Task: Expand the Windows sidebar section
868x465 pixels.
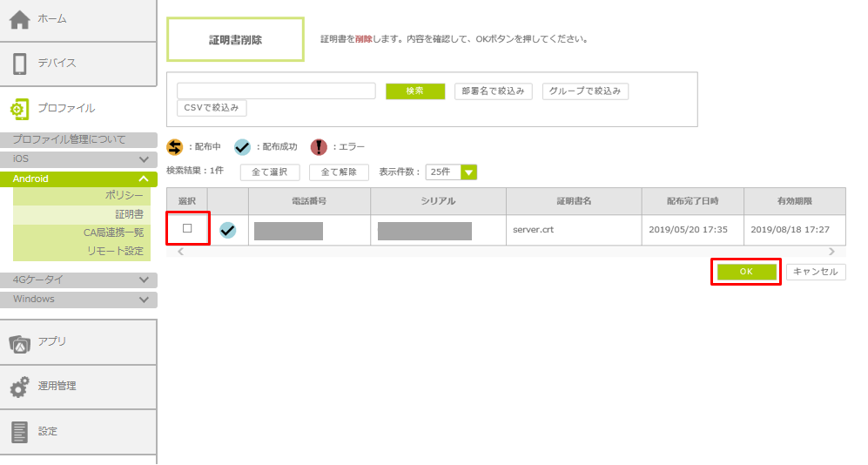Action: click(144, 300)
